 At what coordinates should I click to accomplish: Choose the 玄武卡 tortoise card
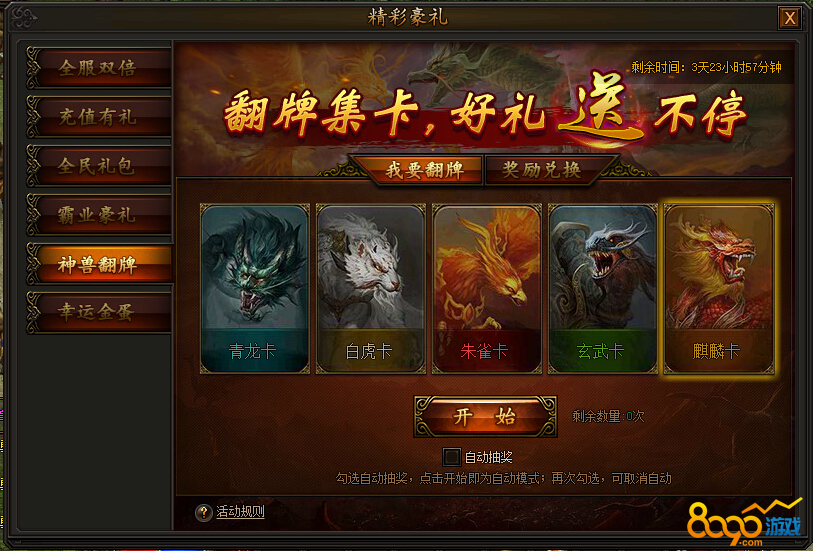coord(602,289)
